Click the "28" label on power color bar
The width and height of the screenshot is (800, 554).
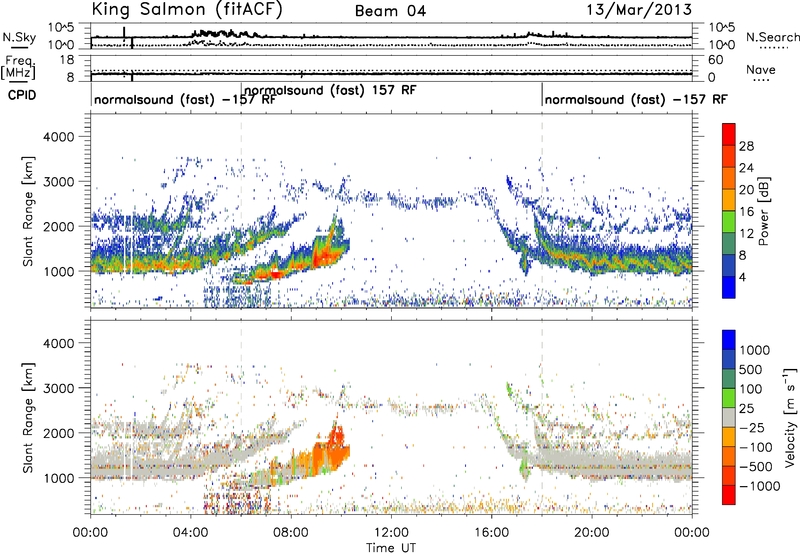[746, 146]
